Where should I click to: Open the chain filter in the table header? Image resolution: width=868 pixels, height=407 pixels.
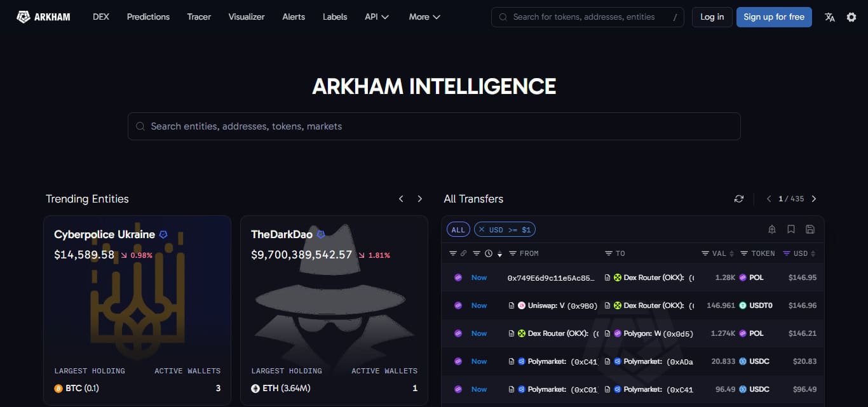pyautogui.click(x=453, y=253)
